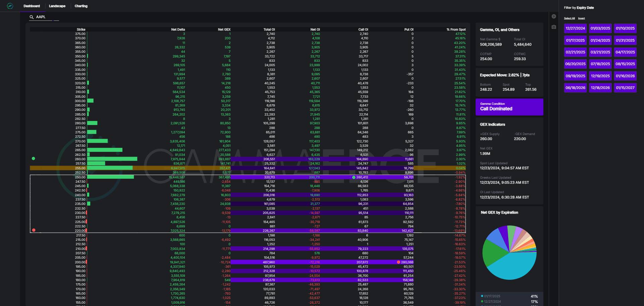Click the Invert link in expiry filter
644x306 pixels.
click(x=581, y=18)
